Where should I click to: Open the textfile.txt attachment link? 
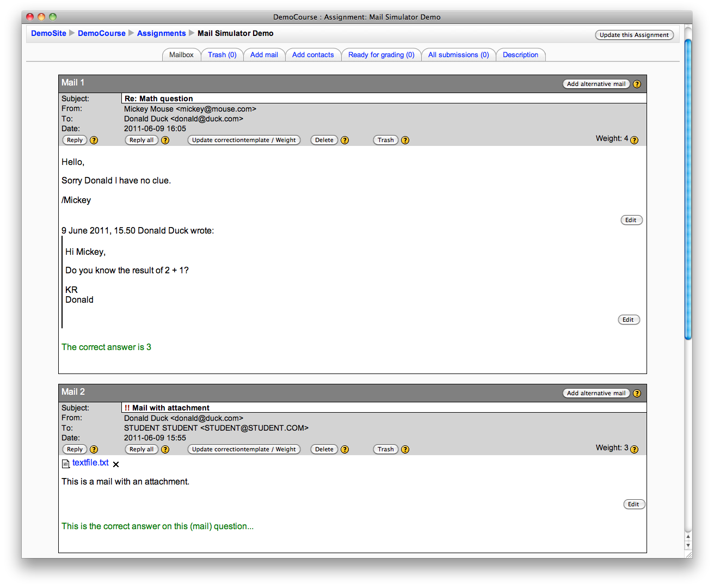point(90,463)
